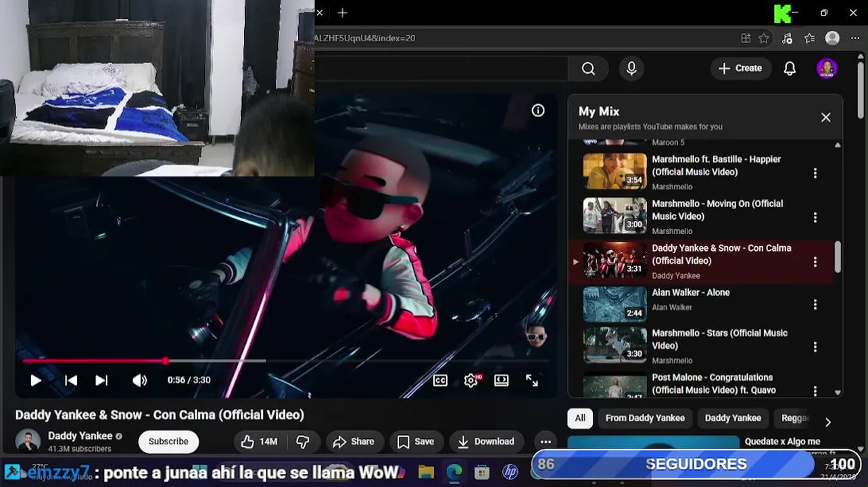Download the Con Calma video
This screenshot has height=487, width=868.
click(x=486, y=442)
